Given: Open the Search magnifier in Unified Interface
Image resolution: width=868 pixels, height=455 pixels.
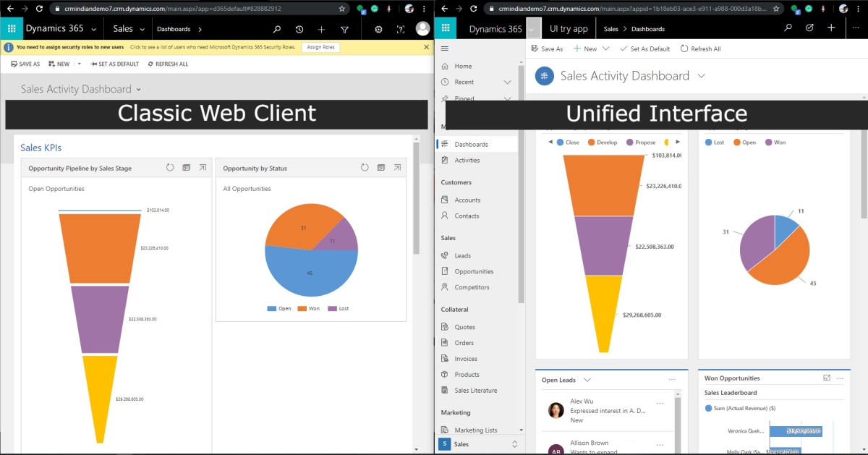Looking at the screenshot, I should [786, 27].
